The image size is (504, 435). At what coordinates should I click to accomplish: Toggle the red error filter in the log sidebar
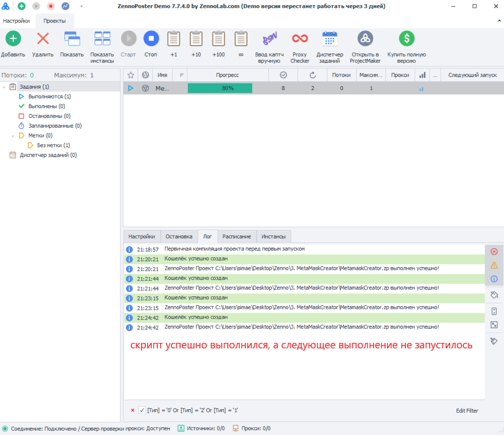[x=494, y=252]
